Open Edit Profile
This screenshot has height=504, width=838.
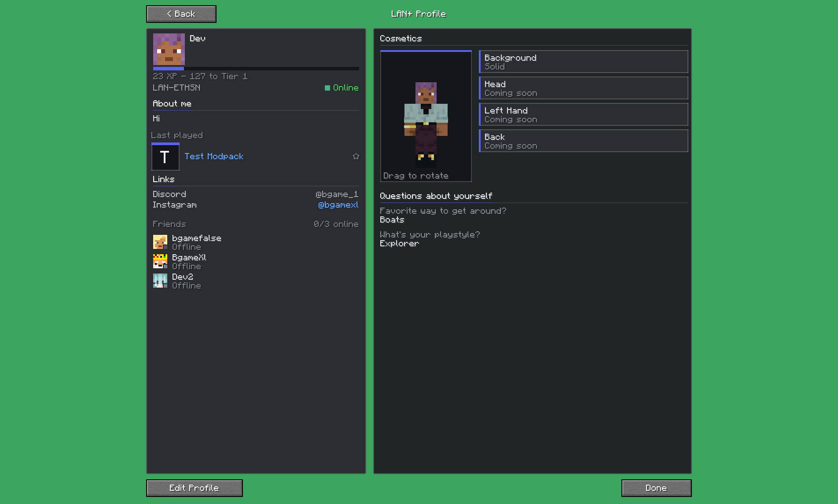(x=194, y=488)
